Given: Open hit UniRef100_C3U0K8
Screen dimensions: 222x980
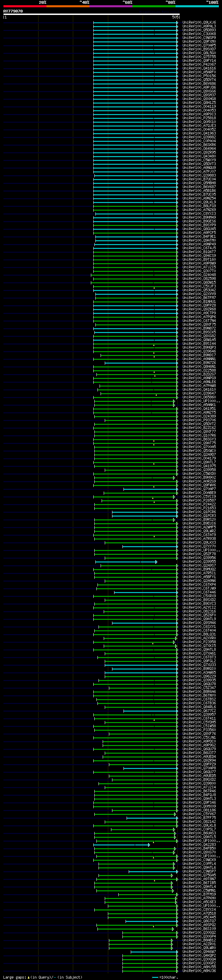Looking at the screenshot, I should pyautogui.click(x=199, y=34).
